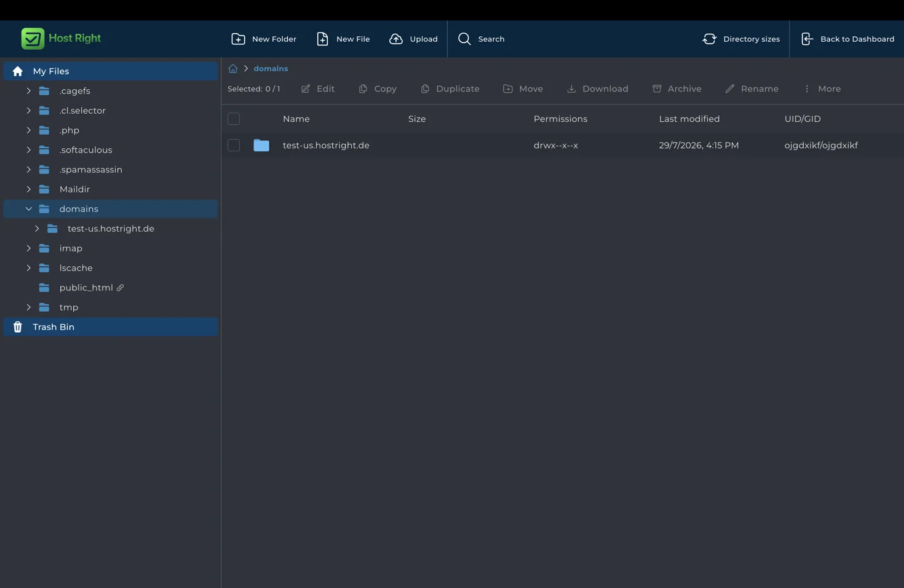Click the New Folder icon
Viewport: 904px width, 588px height.
tap(238, 39)
